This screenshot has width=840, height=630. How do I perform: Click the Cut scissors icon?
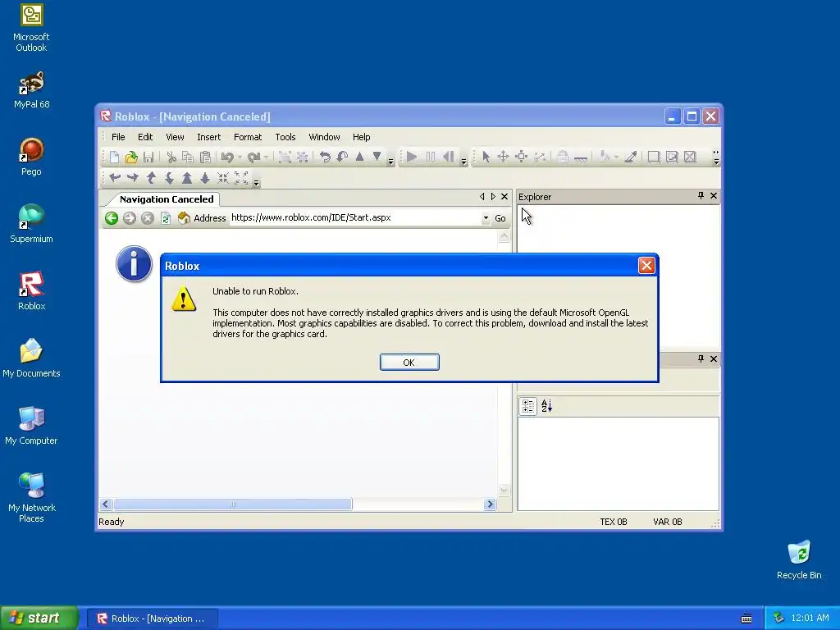(x=171, y=157)
